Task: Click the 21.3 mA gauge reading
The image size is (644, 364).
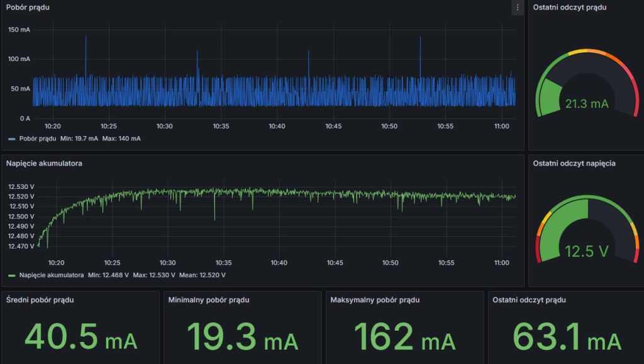Action: coord(586,104)
